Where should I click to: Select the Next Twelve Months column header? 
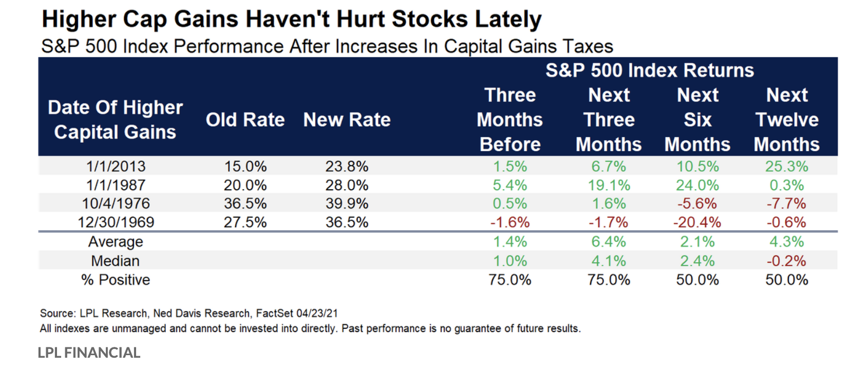(x=786, y=120)
